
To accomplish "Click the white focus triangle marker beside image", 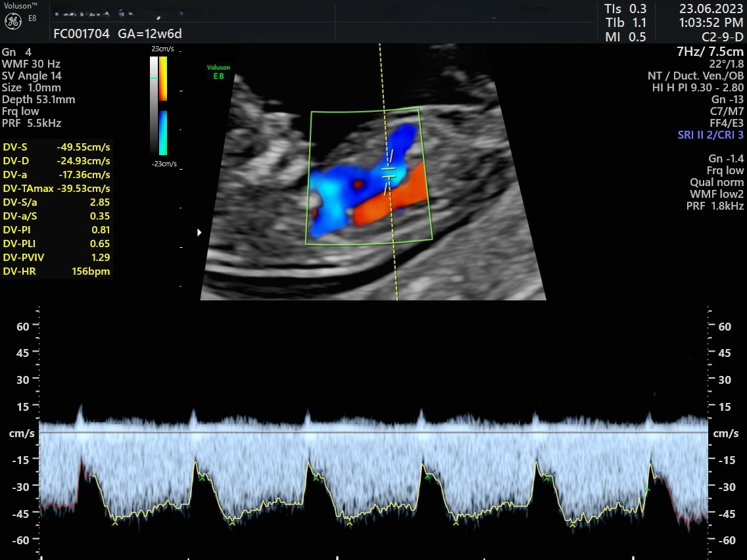I will point(199,232).
